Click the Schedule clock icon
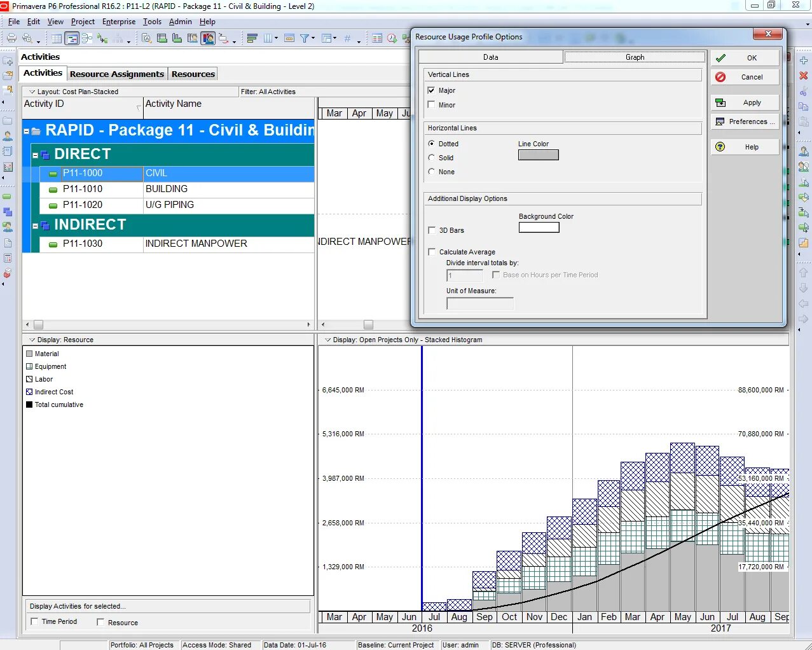 (392, 38)
